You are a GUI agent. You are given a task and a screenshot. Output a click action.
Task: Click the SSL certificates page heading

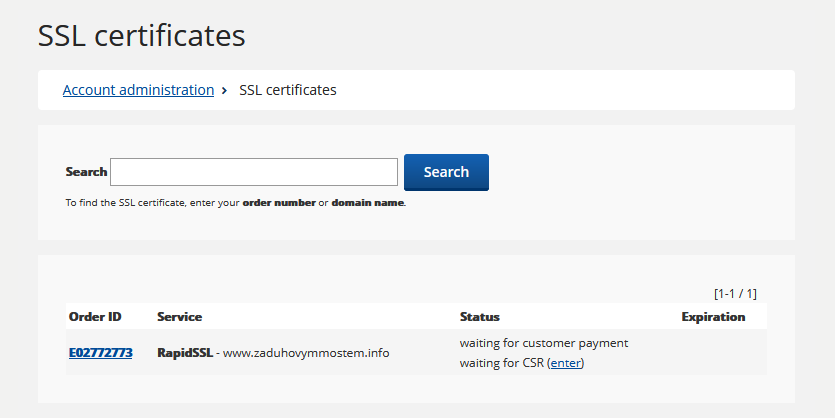pyautogui.click(x=141, y=35)
